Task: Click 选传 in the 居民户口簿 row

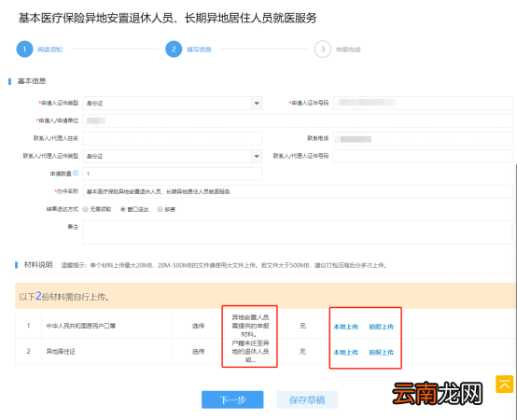Action: (198, 326)
